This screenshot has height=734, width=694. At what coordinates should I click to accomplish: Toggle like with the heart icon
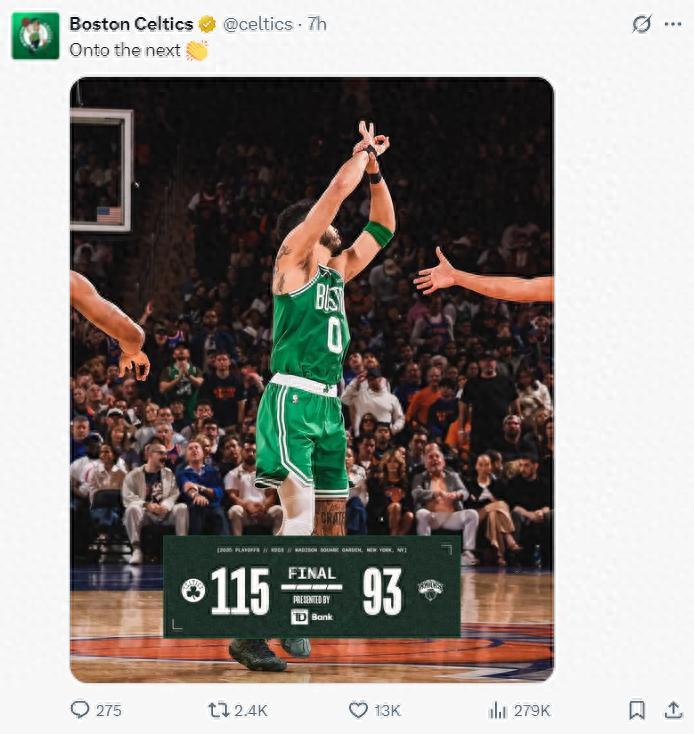(x=358, y=709)
